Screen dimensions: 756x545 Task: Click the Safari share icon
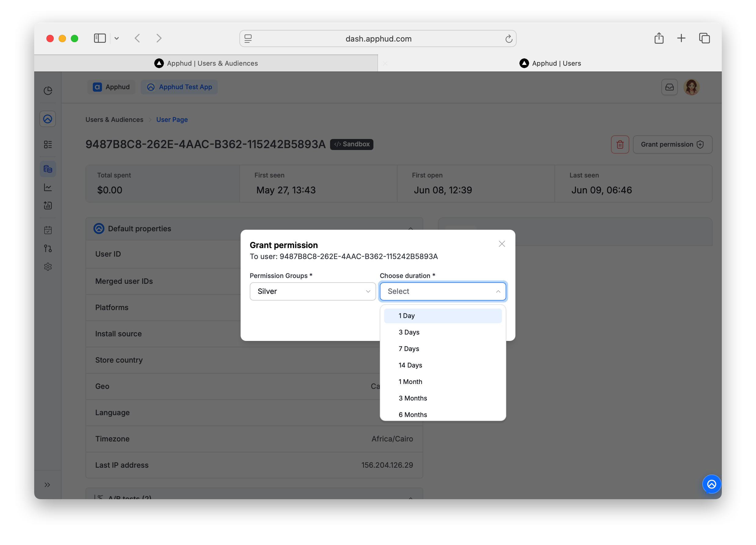659,38
